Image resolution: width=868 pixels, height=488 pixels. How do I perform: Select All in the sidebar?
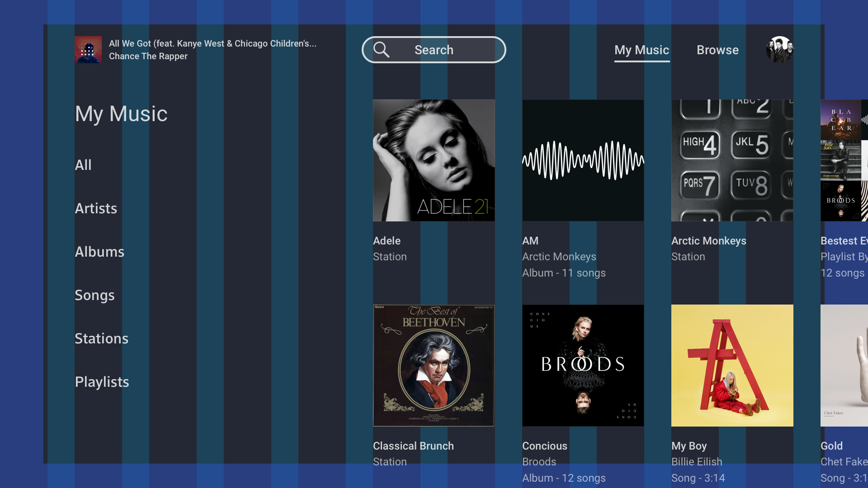tap(83, 165)
